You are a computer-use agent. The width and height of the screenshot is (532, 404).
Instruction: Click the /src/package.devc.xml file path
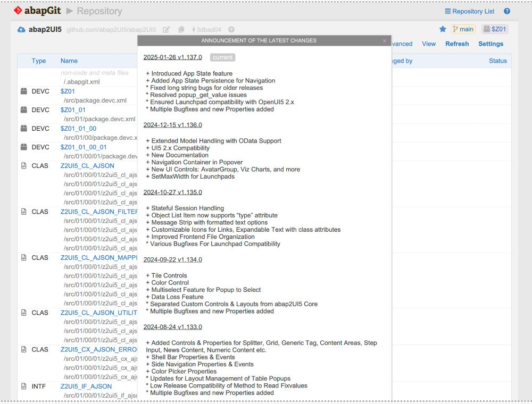95,100
